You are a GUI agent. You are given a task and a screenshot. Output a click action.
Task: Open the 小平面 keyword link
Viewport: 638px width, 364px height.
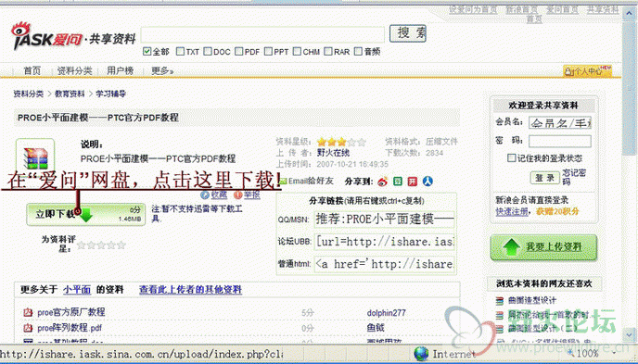click(x=77, y=290)
